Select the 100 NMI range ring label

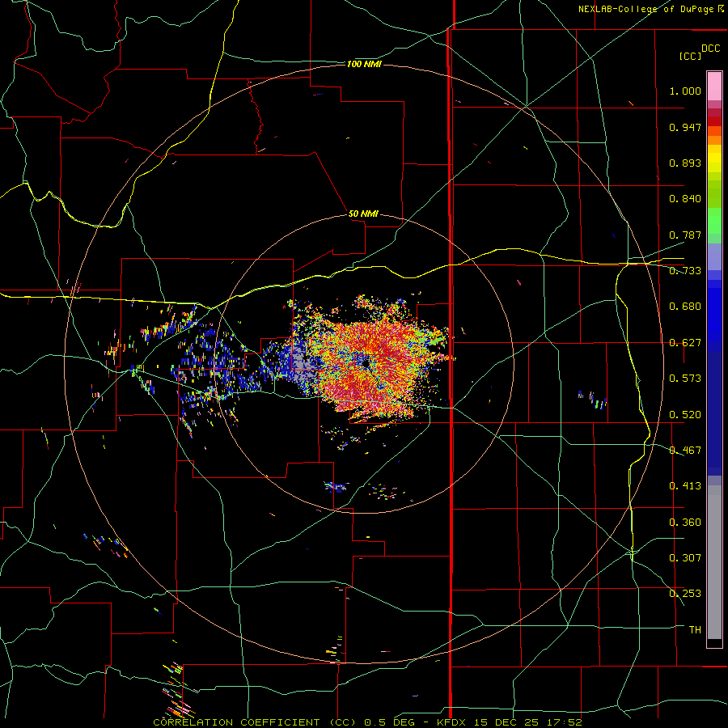[x=364, y=64]
